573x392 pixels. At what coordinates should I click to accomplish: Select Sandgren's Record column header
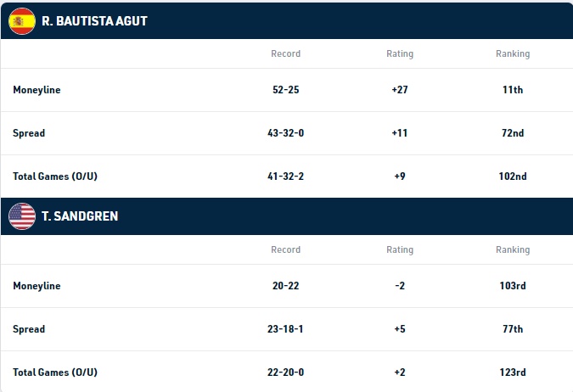[286, 249]
